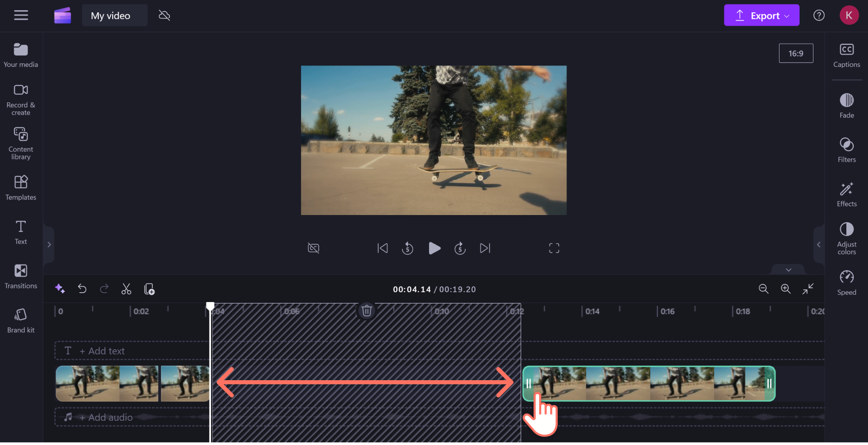Expand the left sidebar panel arrow
Viewport: 868px width, 445px height.
pos(49,244)
